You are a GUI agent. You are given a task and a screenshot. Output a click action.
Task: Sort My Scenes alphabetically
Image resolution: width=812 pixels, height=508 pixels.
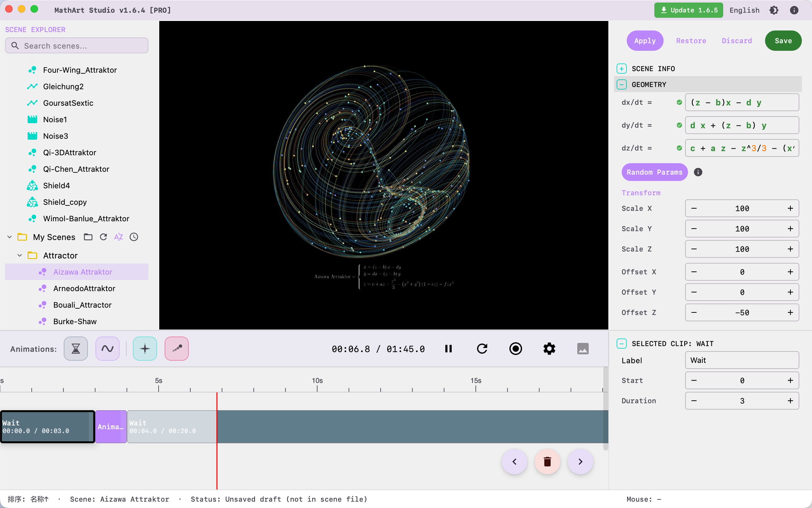tap(118, 237)
